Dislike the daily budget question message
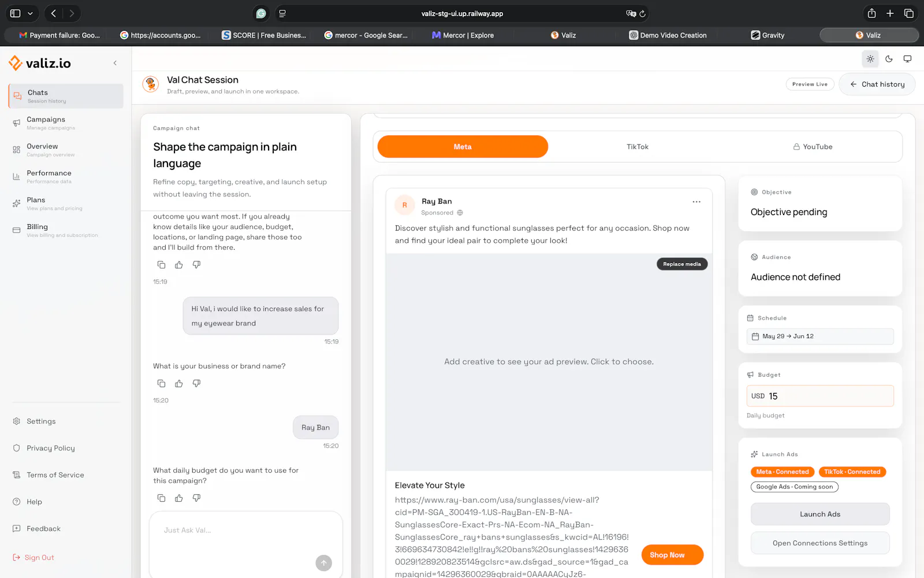The height and width of the screenshot is (578, 924). [x=196, y=498]
